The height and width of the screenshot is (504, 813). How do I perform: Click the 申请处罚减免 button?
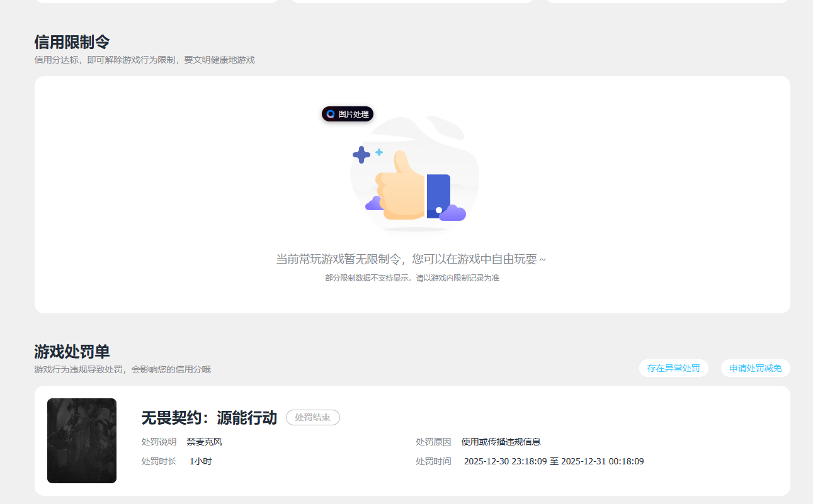[x=755, y=368]
